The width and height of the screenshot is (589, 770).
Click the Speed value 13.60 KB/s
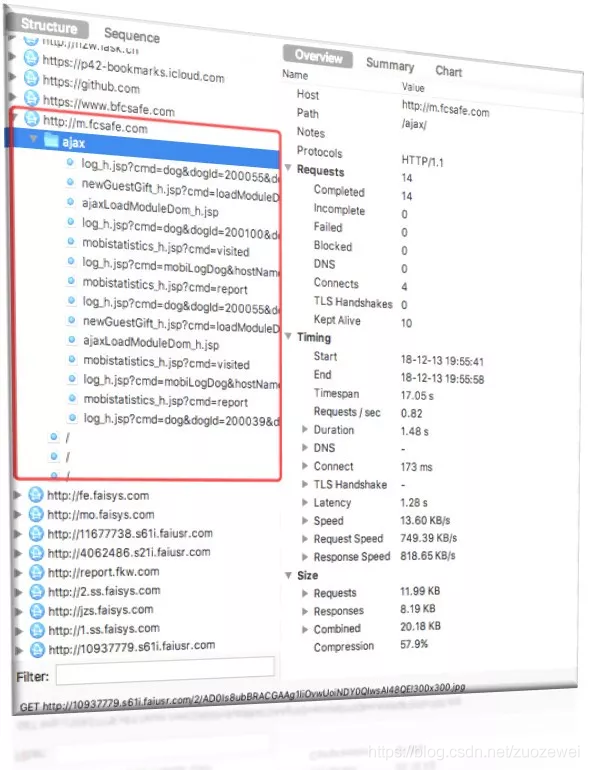pos(425,520)
